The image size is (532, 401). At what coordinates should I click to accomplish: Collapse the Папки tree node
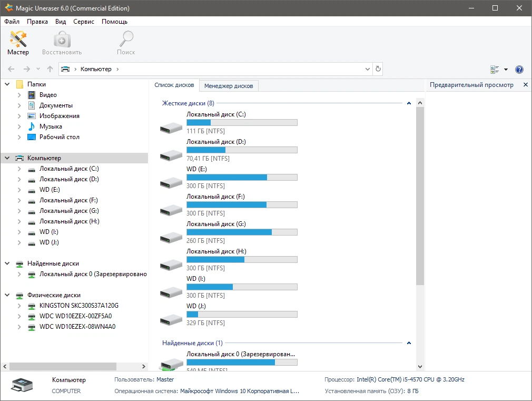point(7,84)
